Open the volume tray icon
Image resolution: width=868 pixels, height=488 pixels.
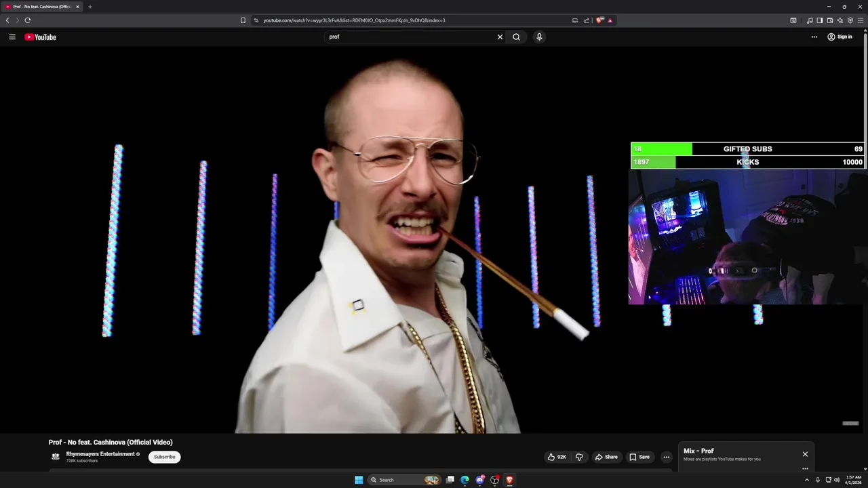(837, 480)
